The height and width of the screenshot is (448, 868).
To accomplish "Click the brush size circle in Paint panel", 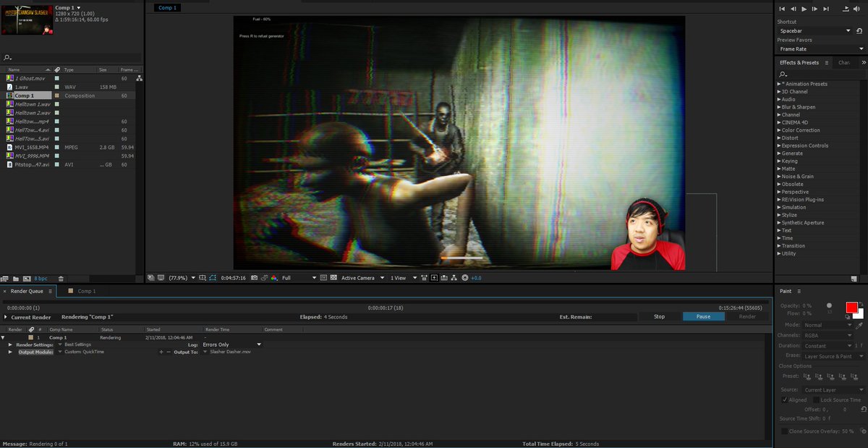I will tap(829, 305).
